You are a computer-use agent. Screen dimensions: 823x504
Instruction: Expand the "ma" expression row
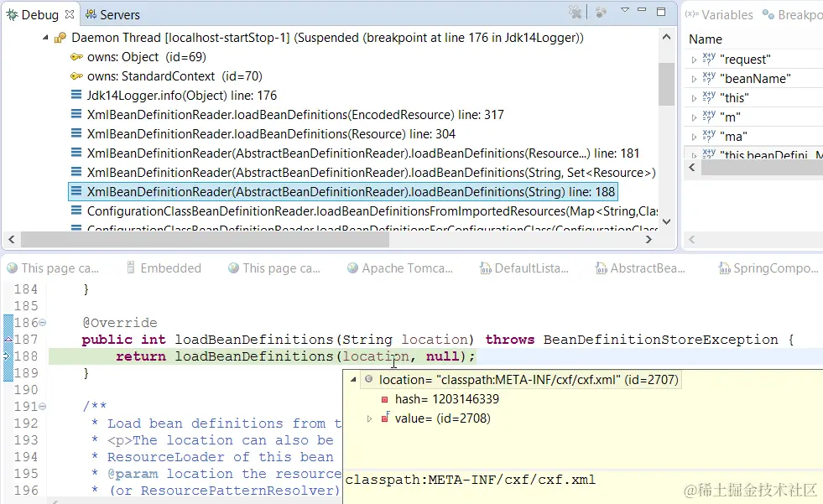tap(694, 137)
